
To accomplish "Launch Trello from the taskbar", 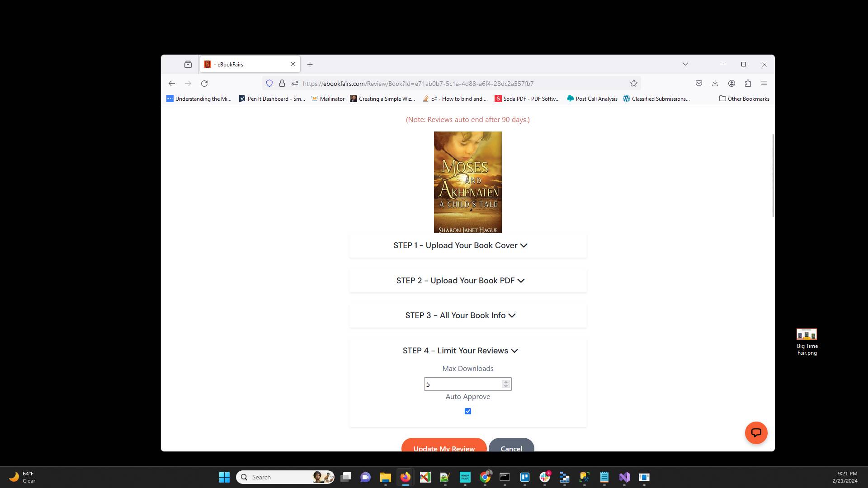I will click(x=525, y=477).
